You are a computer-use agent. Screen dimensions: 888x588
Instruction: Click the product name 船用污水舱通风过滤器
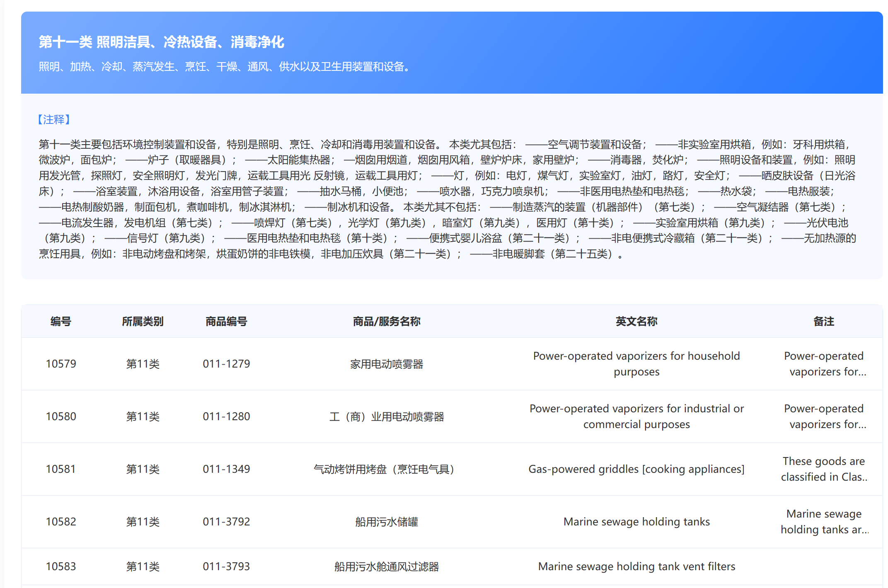click(x=387, y=566)
